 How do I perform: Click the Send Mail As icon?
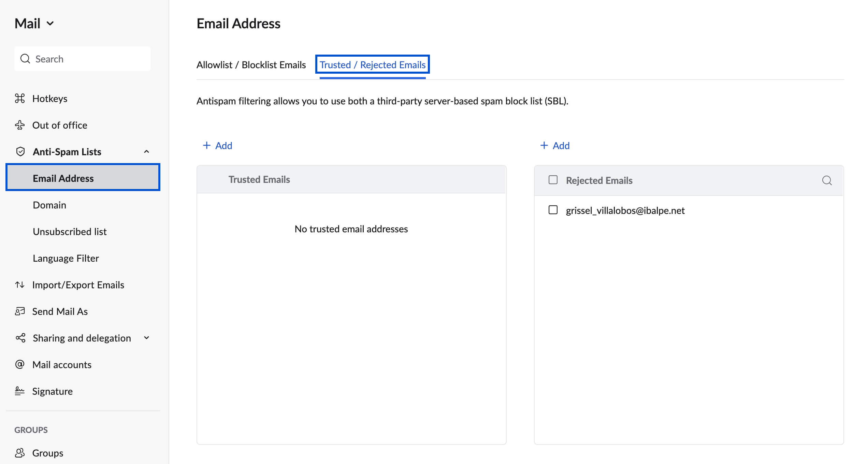[x=20, y=311]
